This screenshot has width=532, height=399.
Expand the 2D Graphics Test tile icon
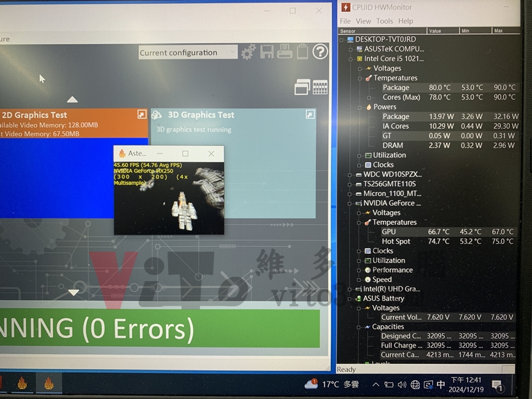(142, 114)
